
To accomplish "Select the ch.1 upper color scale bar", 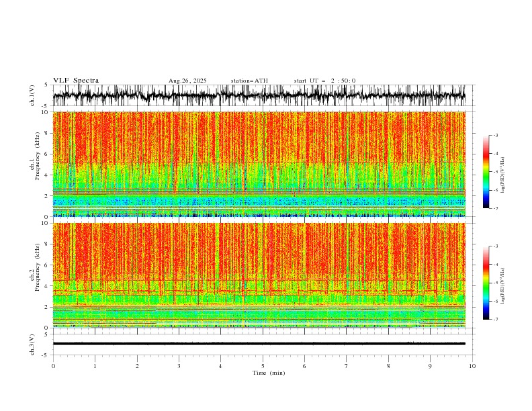I will click(486, 172).
